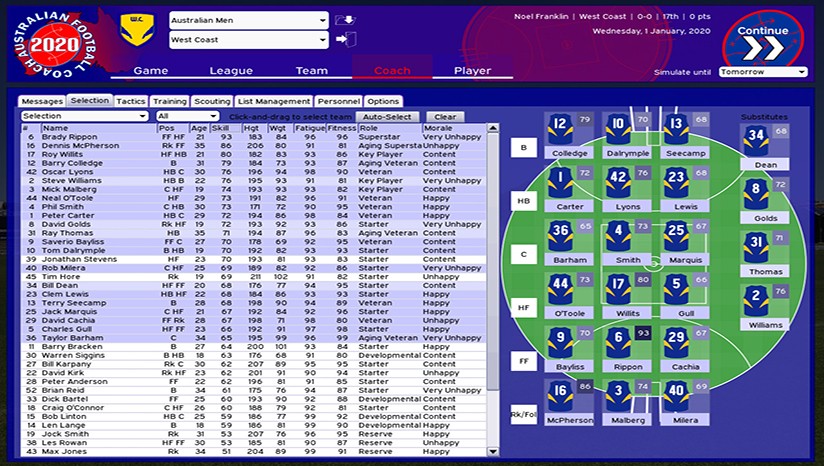Screen dimensions: 824x466
Task: Click the load game folder icon
Action: click(x=345, y=20)
